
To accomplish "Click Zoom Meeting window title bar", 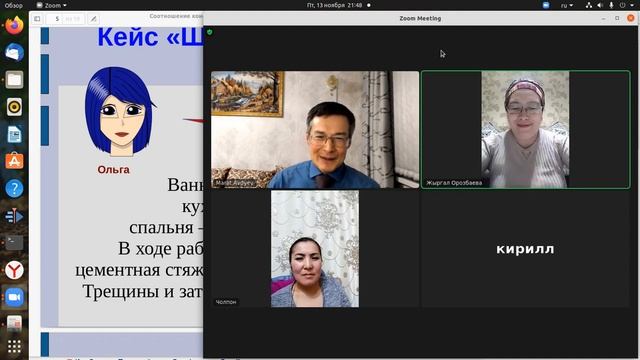I will click(420, 18).
